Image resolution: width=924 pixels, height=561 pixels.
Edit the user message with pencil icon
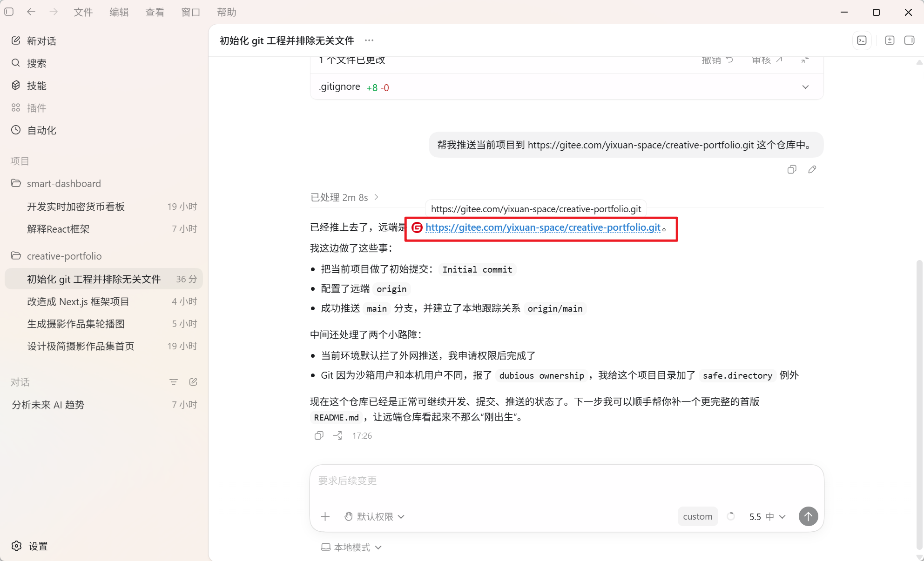point(812,169)
